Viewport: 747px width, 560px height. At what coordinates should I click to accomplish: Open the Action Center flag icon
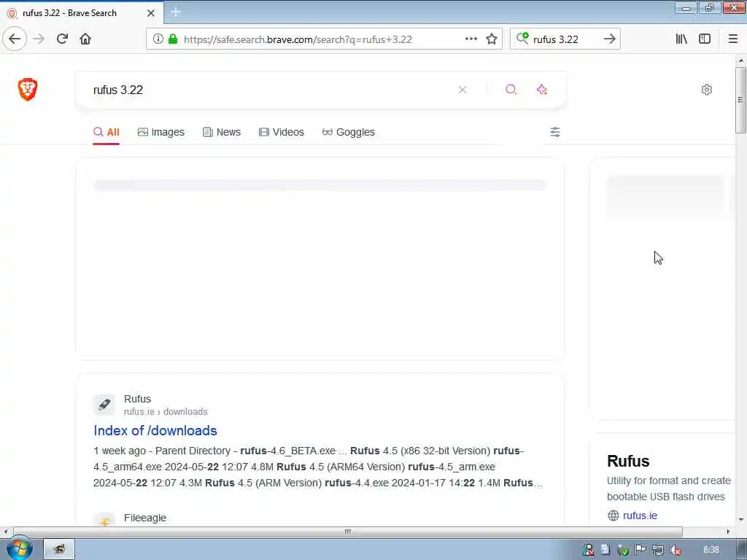[x=640, y=550]
